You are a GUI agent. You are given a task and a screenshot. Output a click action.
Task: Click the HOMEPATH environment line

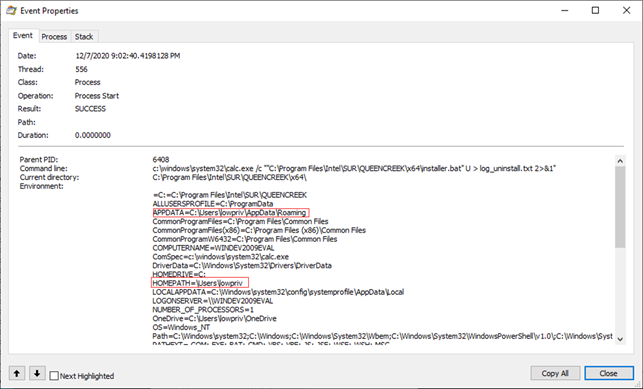(x=198, y=283)
